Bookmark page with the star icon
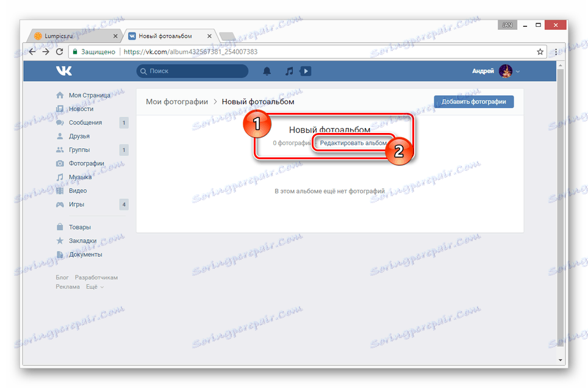This screenshot has height=388, width=588. [x=540, y=51]
